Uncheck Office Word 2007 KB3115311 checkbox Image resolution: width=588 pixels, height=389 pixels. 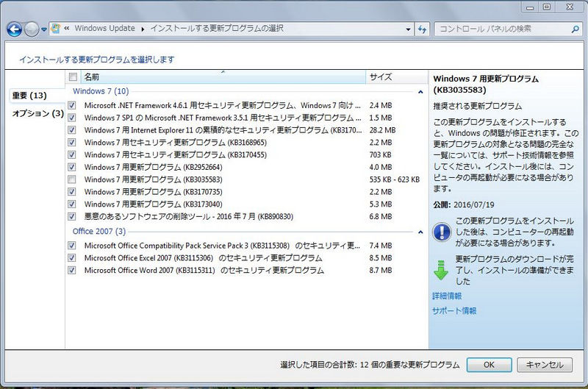[72, 270]
